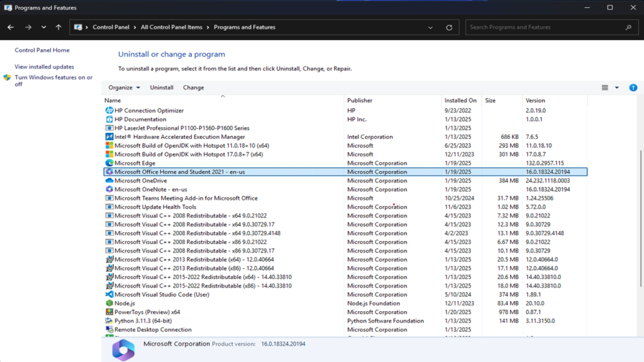Screen dimensions: 644x362
Task: Go forward with the forward arrow
Action: [28, 27]
